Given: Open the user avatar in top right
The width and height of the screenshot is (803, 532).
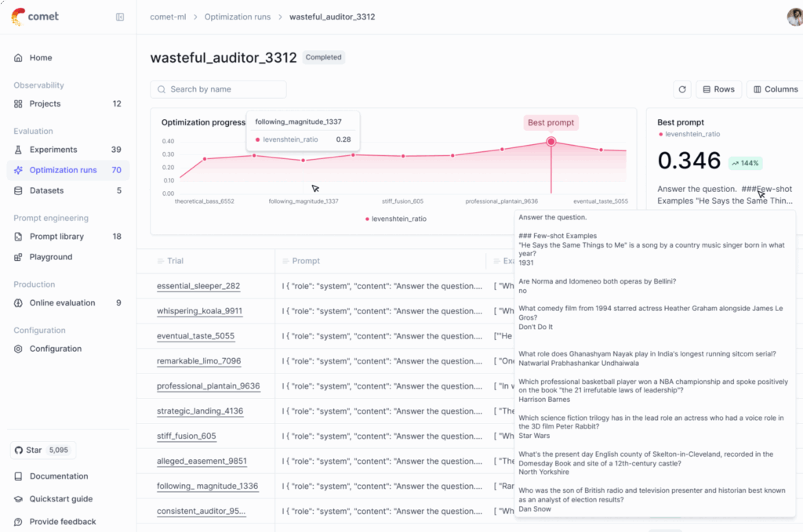Looking at the screenshot, I should (x=794, y=17).
